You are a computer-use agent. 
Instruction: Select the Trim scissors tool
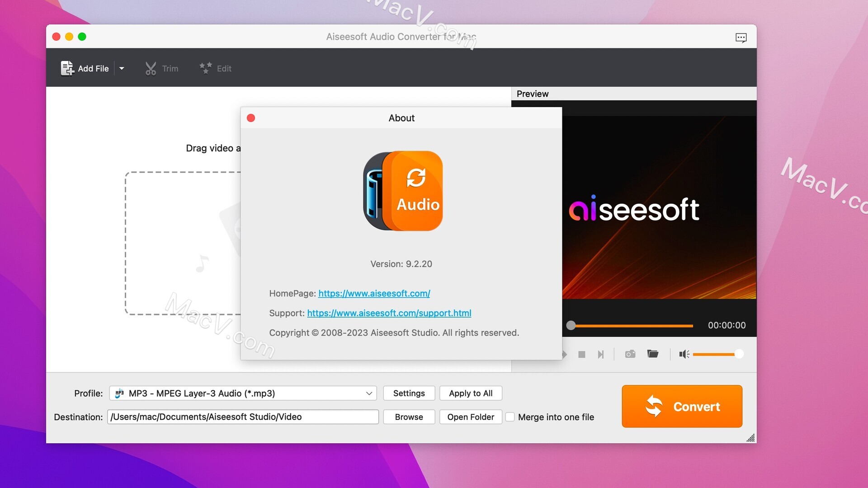click(x=161, y=68)
